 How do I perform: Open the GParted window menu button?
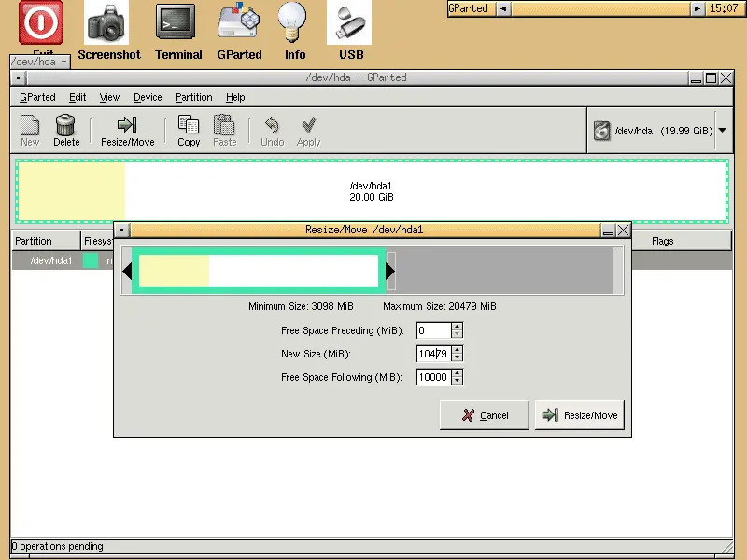point(18,77)
